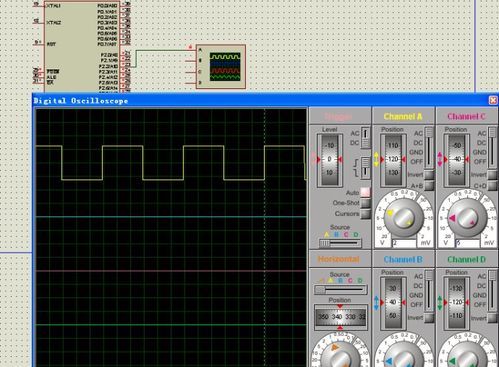
Task: Toggle the Auto trigger button
Action: (366, 192)
